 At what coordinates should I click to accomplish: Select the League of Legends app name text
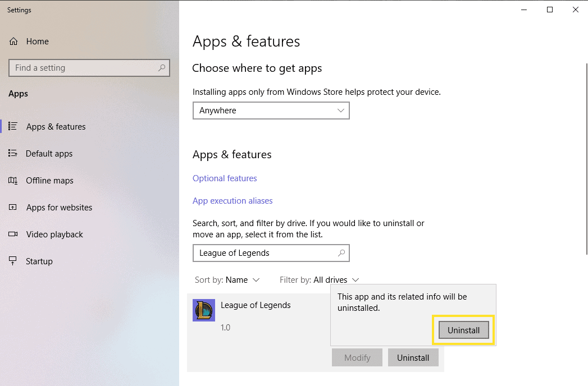[x=256, y=305]
